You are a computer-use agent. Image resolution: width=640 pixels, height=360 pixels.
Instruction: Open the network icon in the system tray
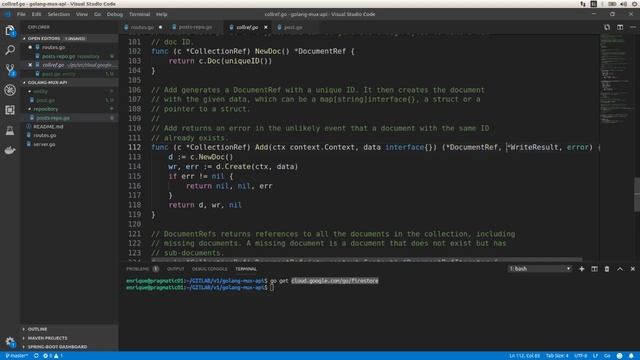click(583, 4)
